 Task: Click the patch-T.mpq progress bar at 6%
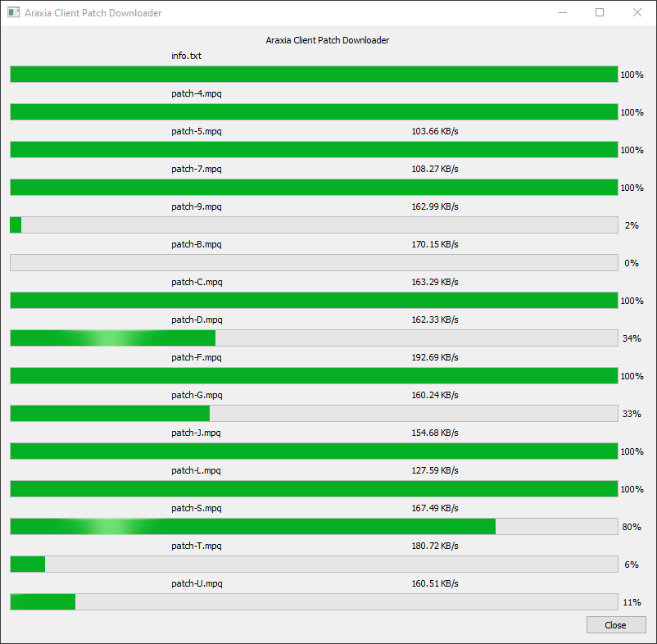point(314,565)
